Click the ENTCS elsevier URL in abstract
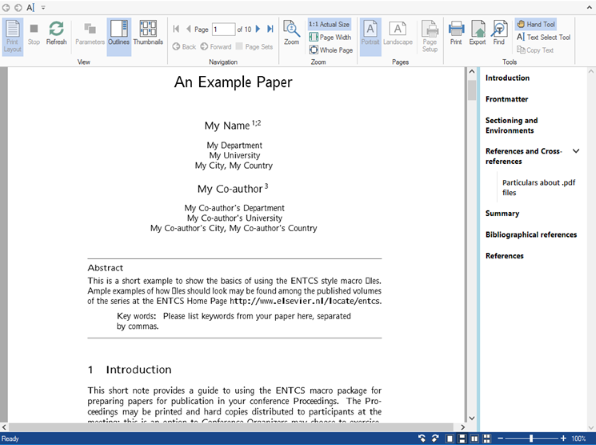596x445 pixels. pos(305,301)
